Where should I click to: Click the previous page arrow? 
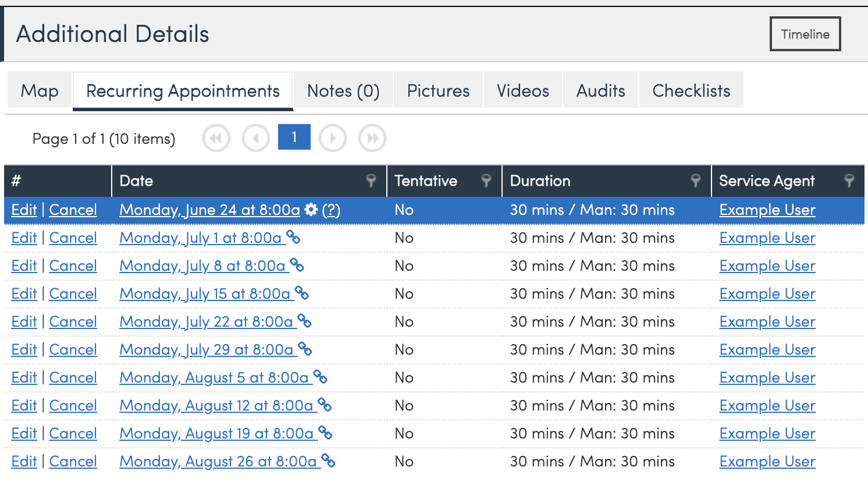[x=256, y=139]
